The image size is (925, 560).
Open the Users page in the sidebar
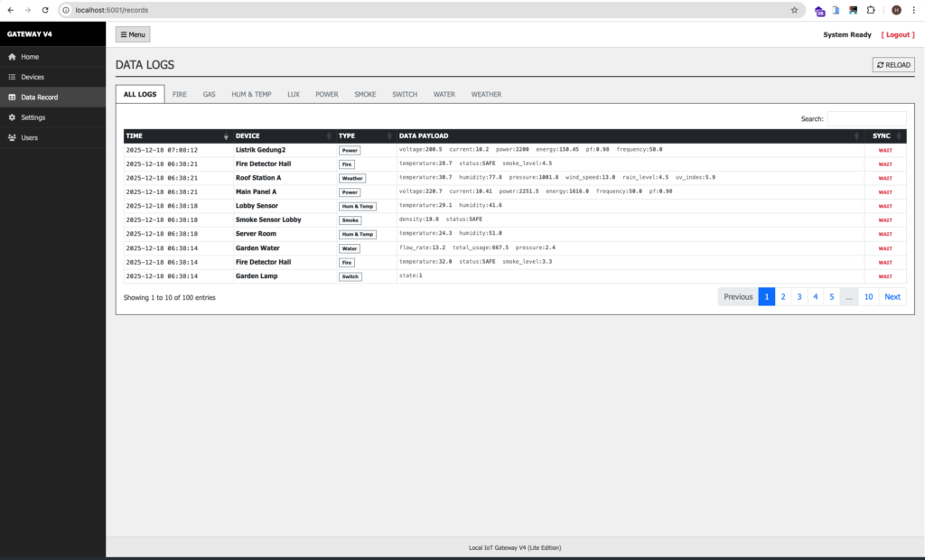[30, 137]
